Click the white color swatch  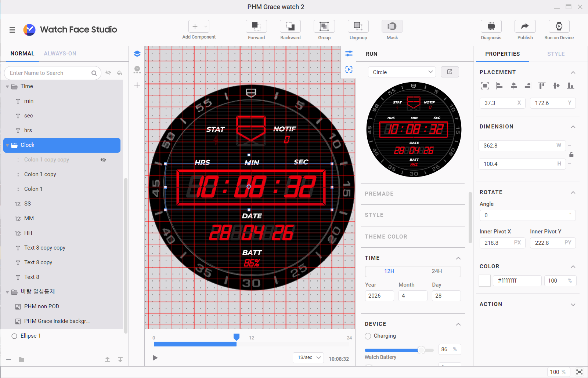coord(485,281)
